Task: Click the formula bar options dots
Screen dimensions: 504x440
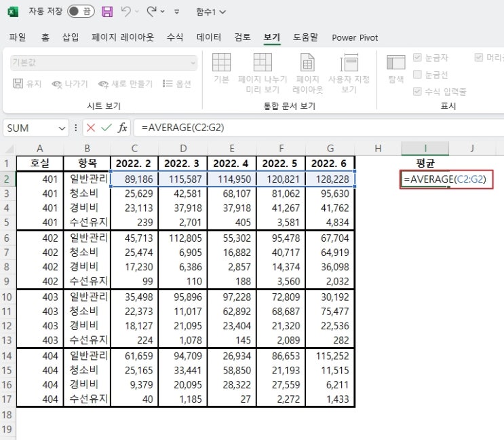Action: pos(75,128)
